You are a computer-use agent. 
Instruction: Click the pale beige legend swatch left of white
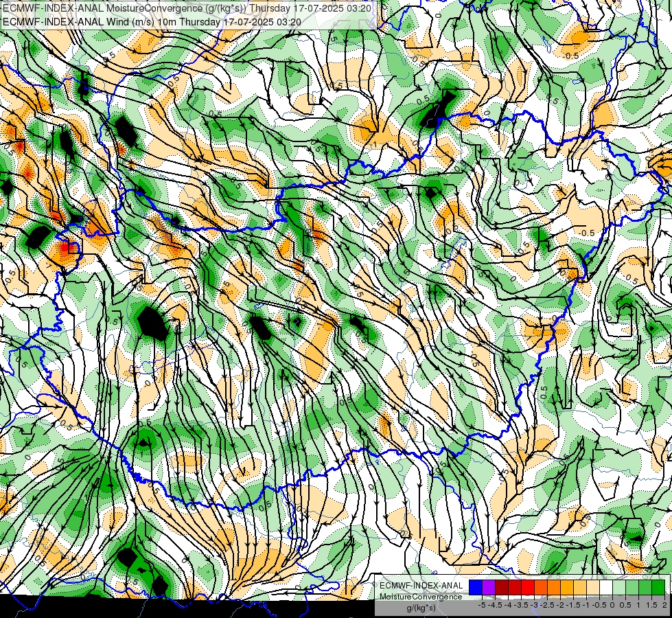(593, 588)
